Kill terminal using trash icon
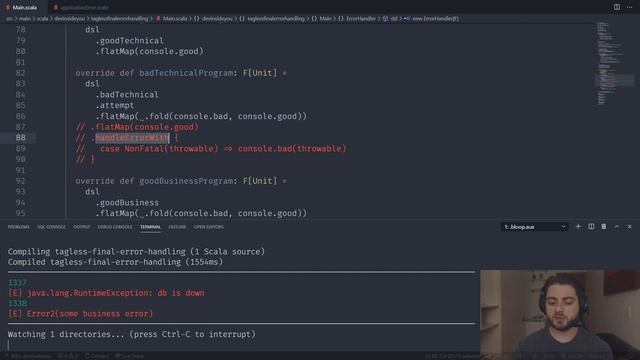Viewport: 640px width, 360px height. point(604,227)
